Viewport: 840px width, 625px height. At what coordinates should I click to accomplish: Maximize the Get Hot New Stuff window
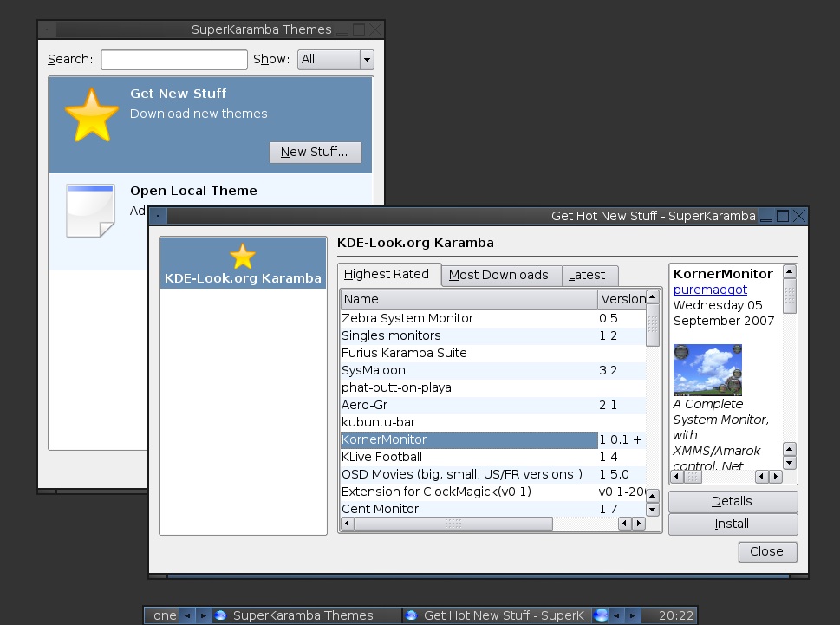pyautogui.click(x=783, y=216)
